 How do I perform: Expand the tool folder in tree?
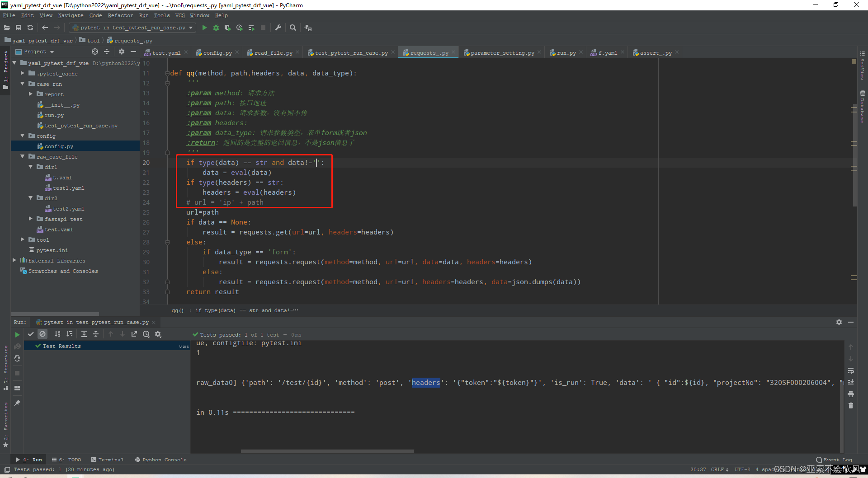tap(23, 239)
